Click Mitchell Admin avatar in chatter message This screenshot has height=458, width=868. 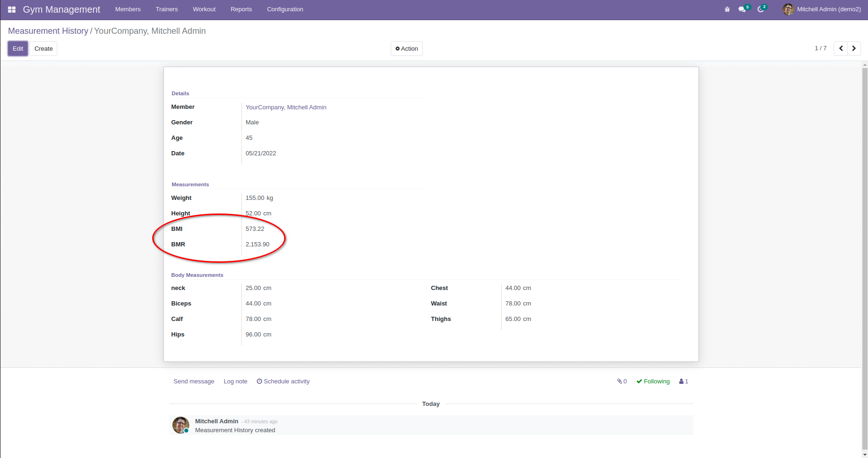[181, 425]
